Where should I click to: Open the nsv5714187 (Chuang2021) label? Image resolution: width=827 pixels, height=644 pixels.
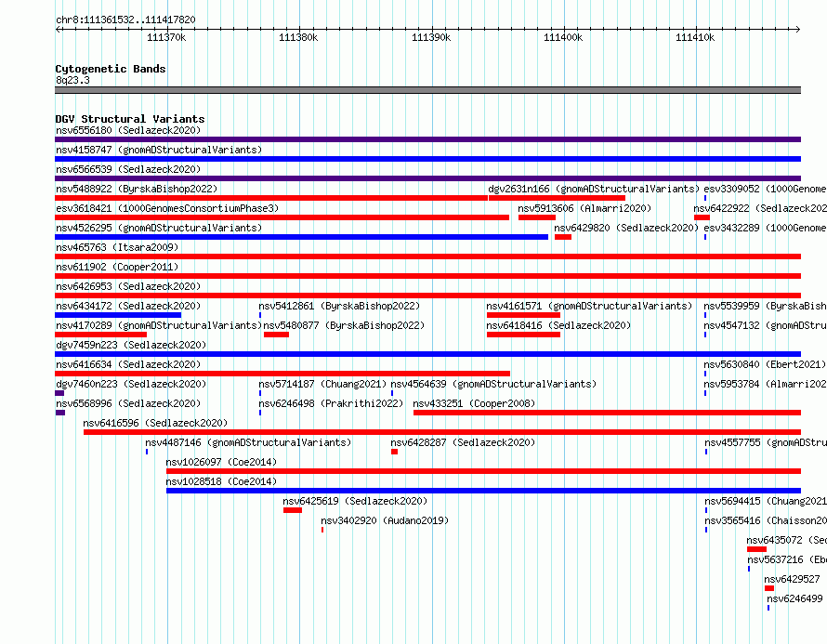(322, 384)
